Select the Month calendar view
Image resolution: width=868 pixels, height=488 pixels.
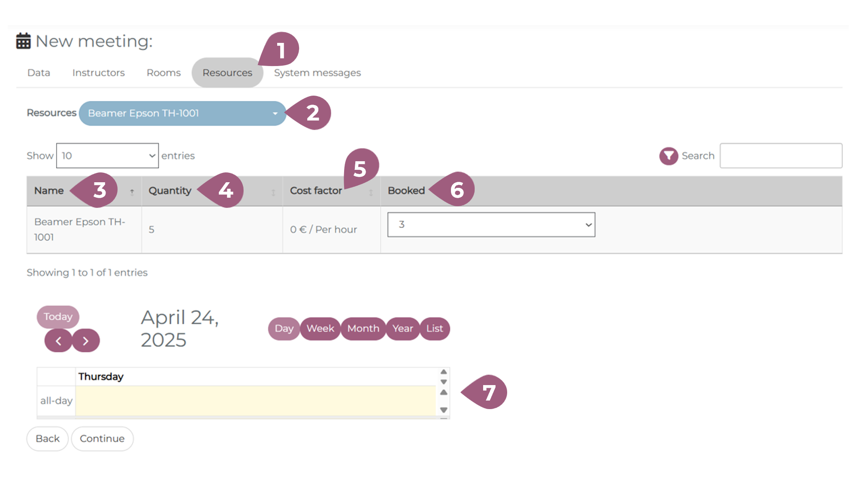(363, 329)
